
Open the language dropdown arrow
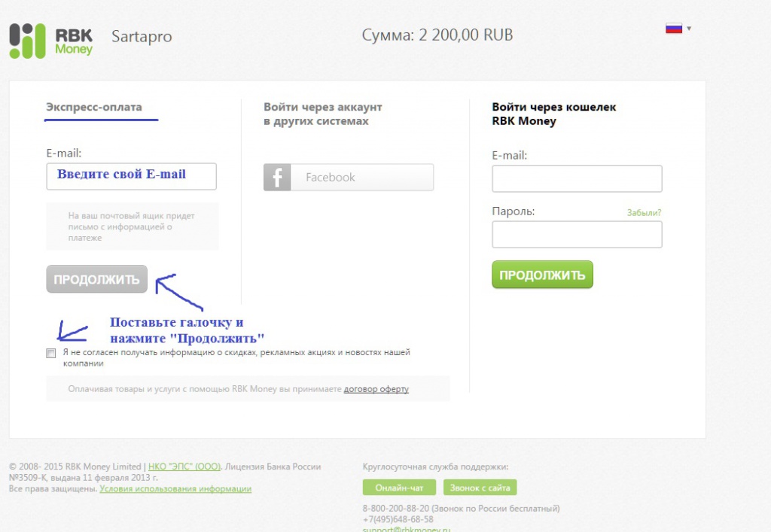[689, 29]
